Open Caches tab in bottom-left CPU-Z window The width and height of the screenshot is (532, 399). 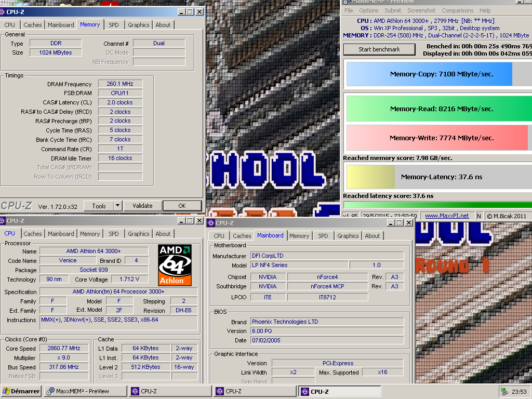(x=33, y=234)
